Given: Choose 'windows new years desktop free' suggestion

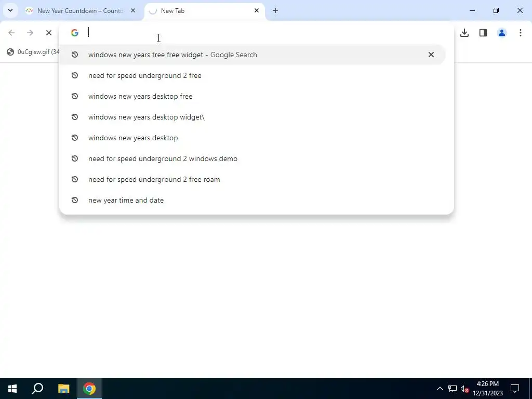Looking at the screenshot, I should pos(252,96).
